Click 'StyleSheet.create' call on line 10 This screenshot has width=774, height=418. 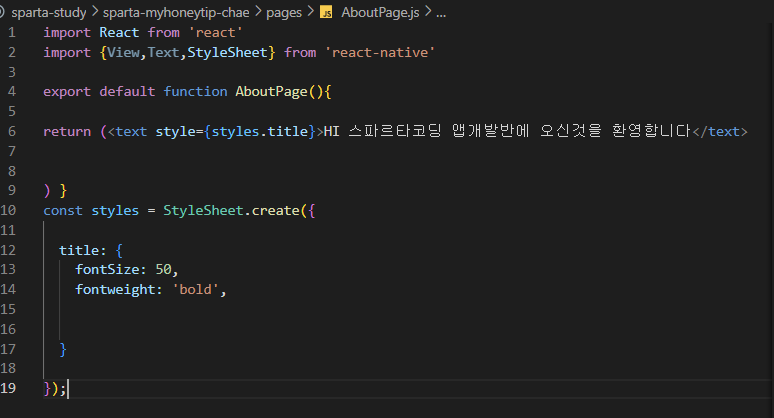pyautogui.click(x=232, y=210)
